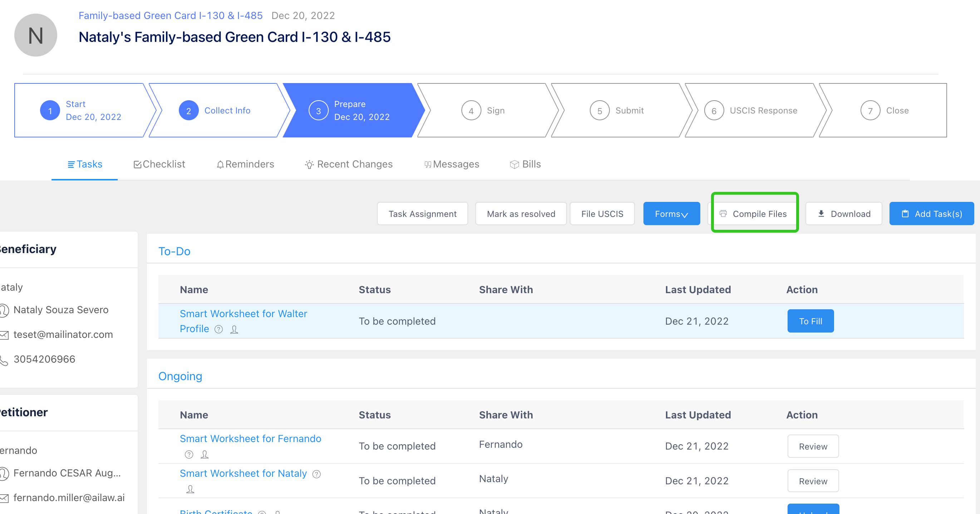Click the help icon beside Smart Worksheet for Nataly

click(317, 474)
